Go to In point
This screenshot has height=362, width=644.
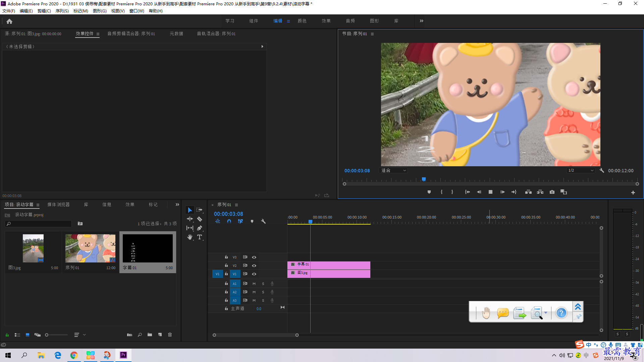467,192
